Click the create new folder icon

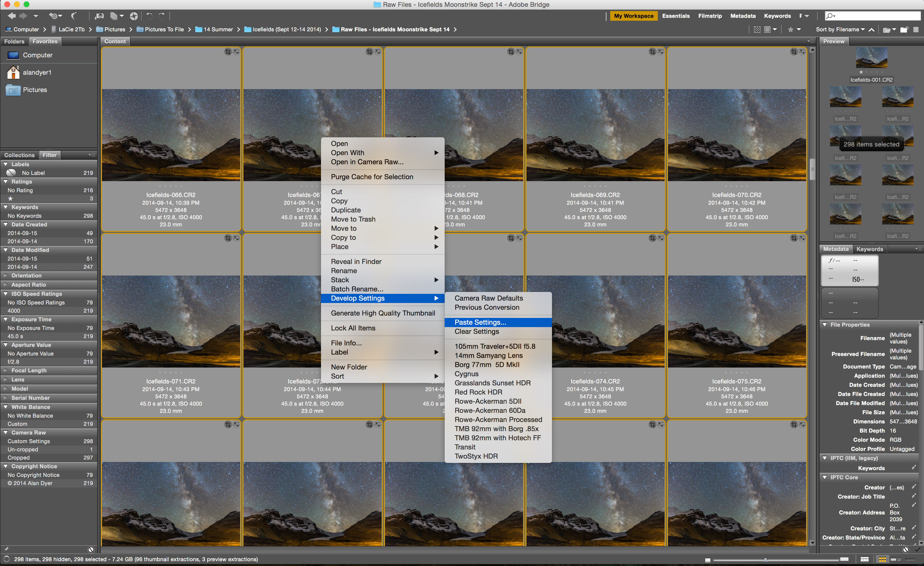tap(904, 29)
